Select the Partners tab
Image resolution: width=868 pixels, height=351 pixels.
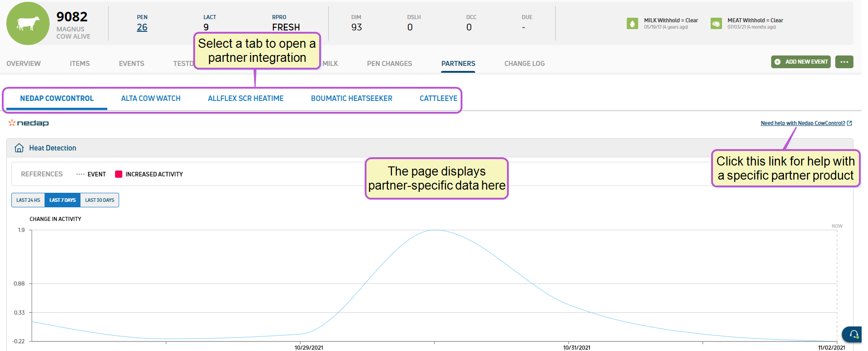pyautogui.click(x=458, y=64)
